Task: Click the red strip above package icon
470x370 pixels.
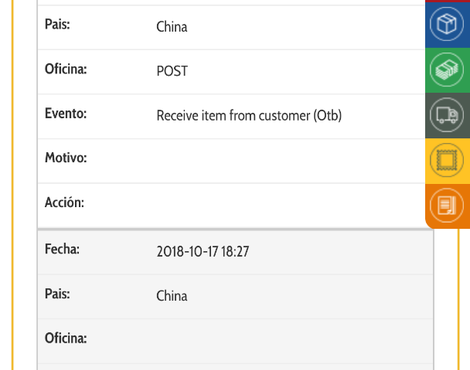Action: coord(447,1)
